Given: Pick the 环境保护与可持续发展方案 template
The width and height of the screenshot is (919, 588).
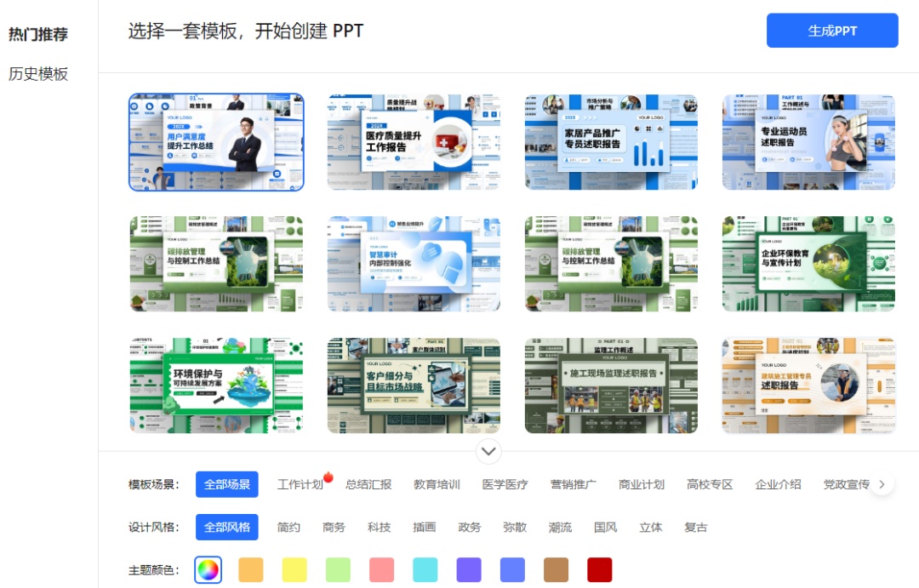Looking at the screenshot, I should point(216,385).
